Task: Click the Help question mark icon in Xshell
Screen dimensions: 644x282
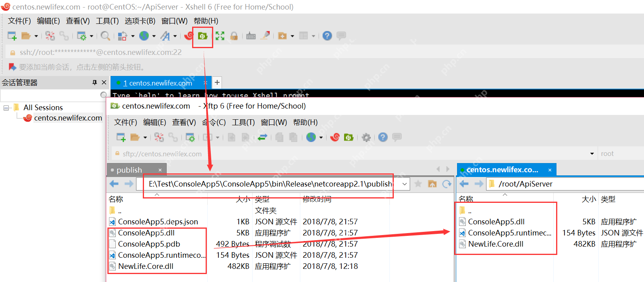Action: pyautogui.click(x=327, y=36)
